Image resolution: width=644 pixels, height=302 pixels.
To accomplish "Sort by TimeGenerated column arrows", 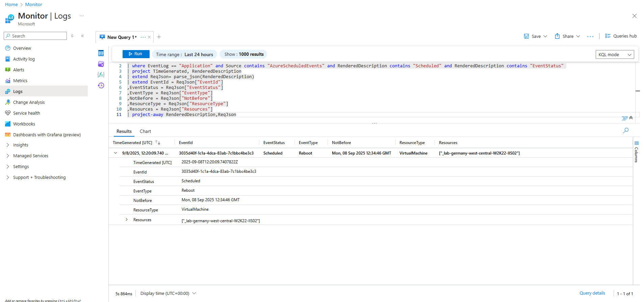I will [x=158, y=143].
